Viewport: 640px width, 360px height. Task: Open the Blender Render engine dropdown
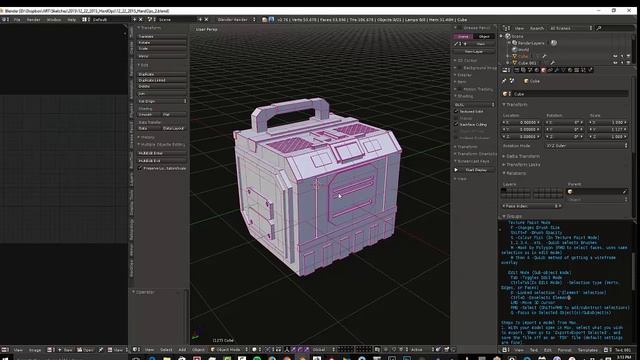click(x=236, y=20)
